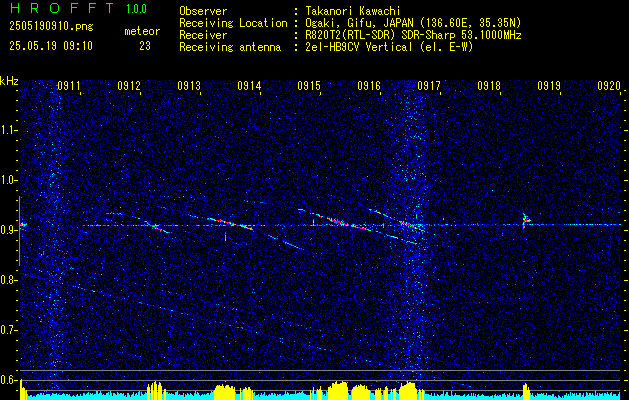Image resolution: width=629 pixels, height=400 pixels.
Task: Click the Receiver label
Action: pos(203,35)
